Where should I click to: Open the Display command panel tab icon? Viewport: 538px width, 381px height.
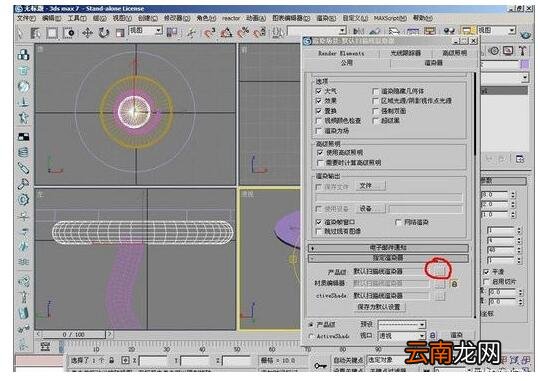508,51
